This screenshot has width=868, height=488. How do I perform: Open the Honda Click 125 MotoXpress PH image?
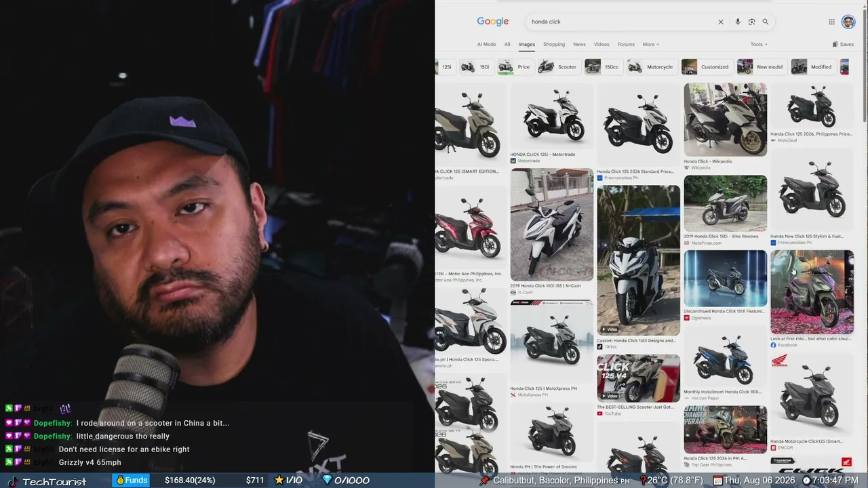(552, 341)
